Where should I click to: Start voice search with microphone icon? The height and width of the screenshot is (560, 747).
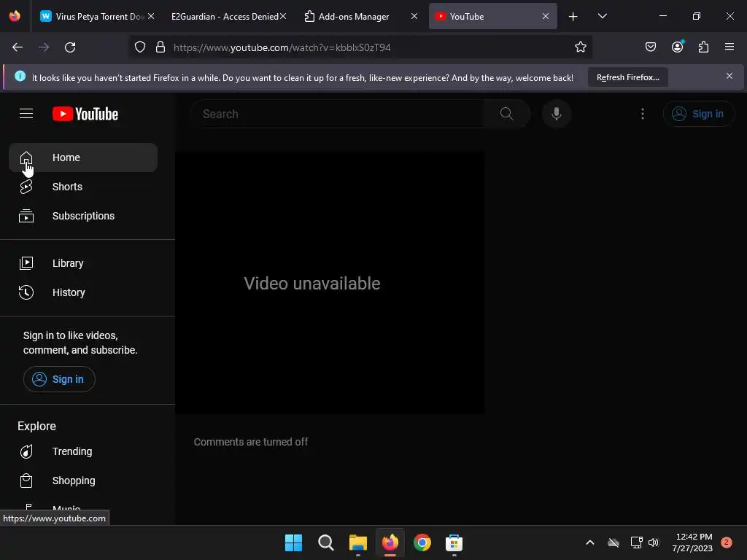[x=556, y=114]
